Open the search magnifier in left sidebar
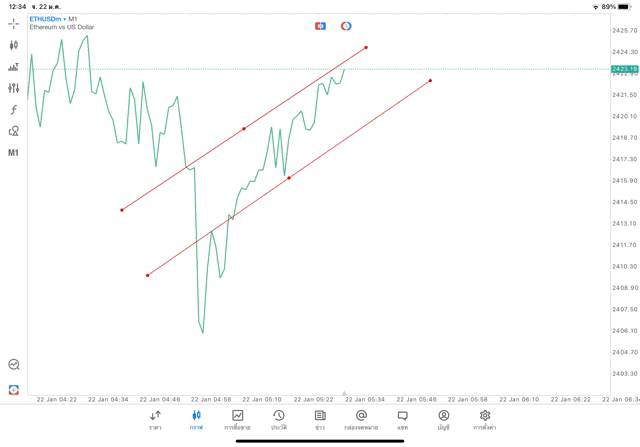Viewport: 640px width, 447px height. 14,365
